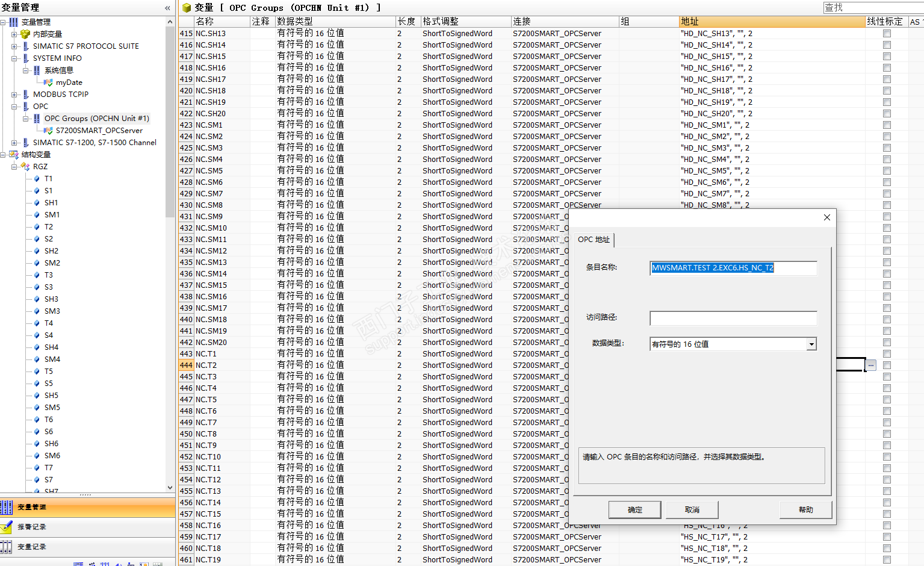Click the SM2 structure element icon
Viewport: 924px width, 566px height.
[37, 263]
